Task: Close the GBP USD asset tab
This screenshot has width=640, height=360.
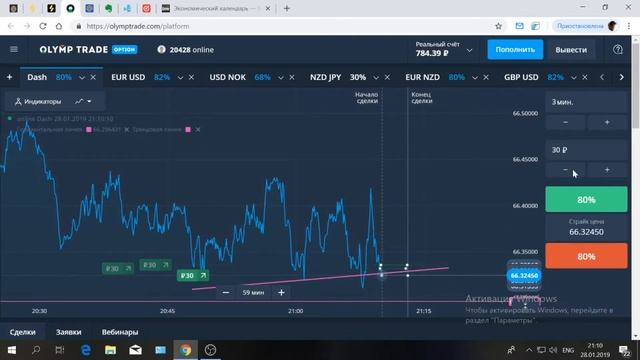Action: pos(585,77)
